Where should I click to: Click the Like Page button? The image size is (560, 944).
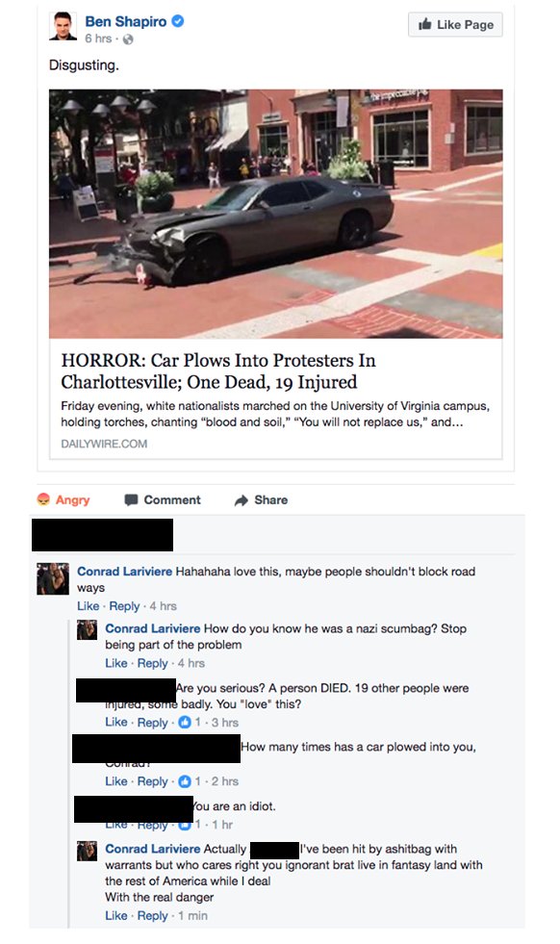(455, 25)
